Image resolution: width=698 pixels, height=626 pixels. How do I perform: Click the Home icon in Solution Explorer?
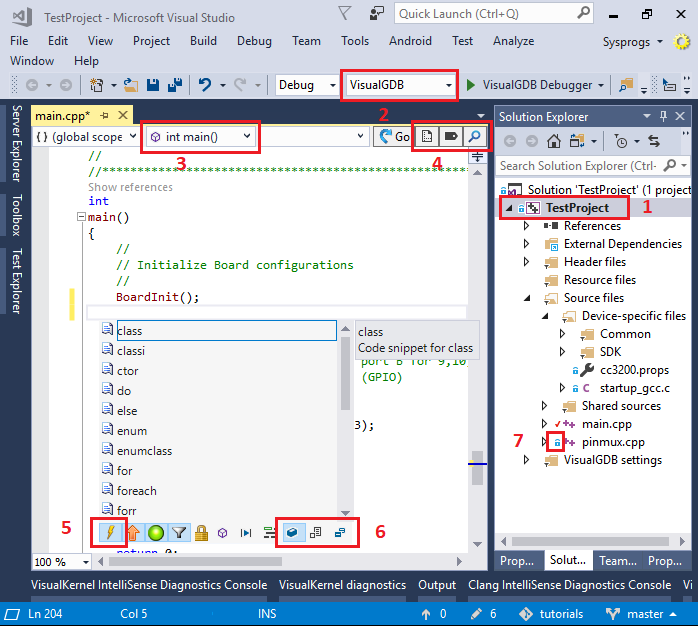tap(554, 142)
